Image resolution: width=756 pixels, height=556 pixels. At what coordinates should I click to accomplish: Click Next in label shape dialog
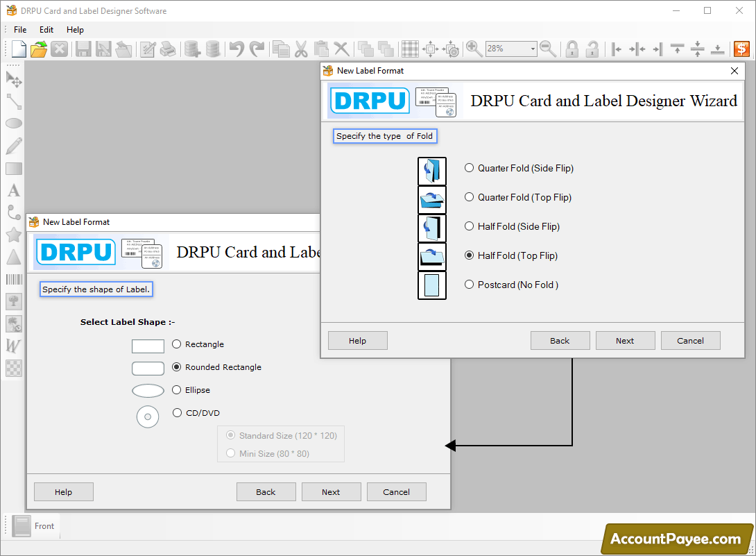click(x=331, y=492)
